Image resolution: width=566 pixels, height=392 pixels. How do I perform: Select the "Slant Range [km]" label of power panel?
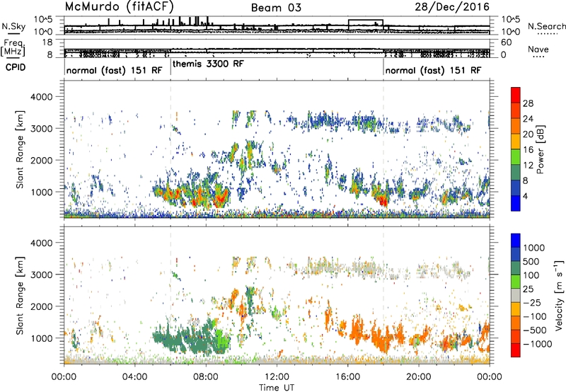(x=20, y=149)
